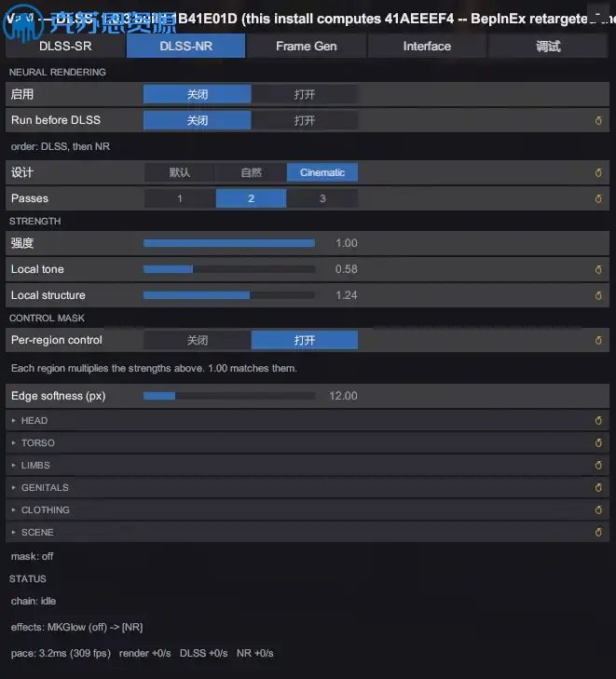The width and height of the screenshot is (616, 679).
Task: Reset the Local structure value icon
Action: (x=598, y=295)
